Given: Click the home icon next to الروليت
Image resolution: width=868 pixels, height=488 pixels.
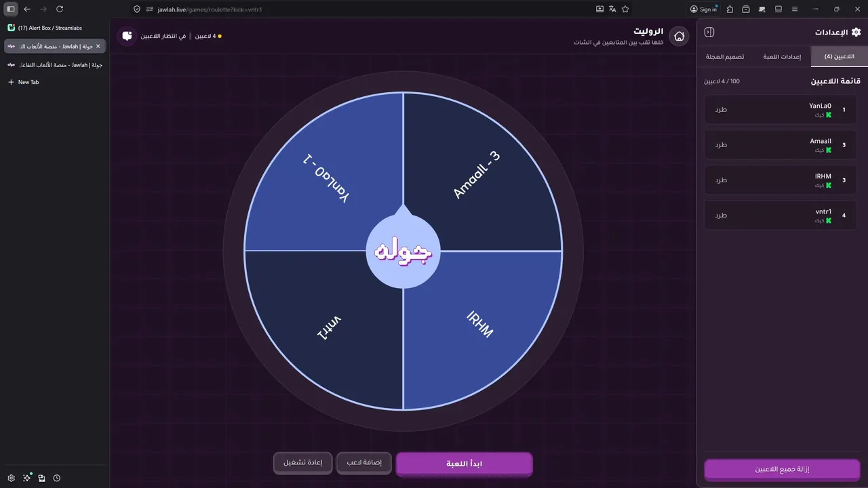Looking at the screenshot, I should coord(679,36).
